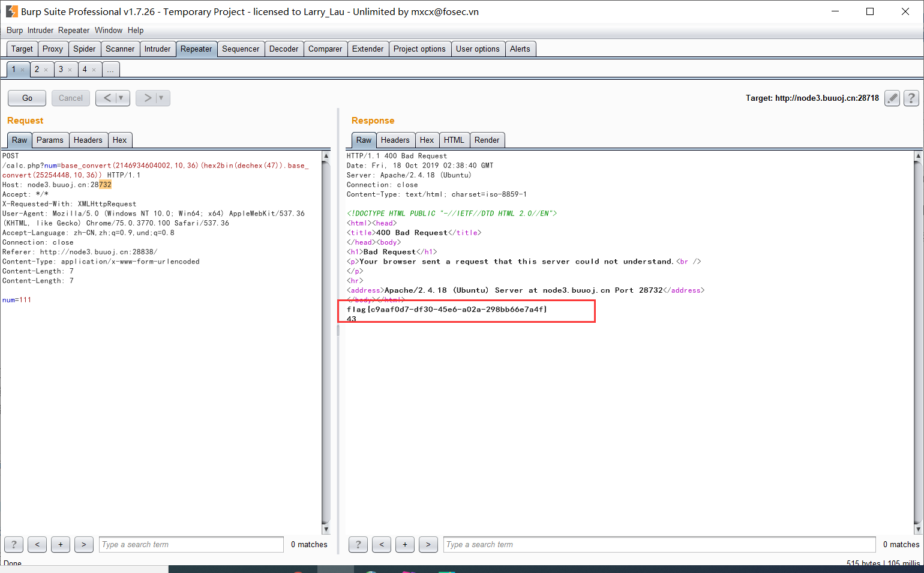
Task: Open the back history dropdown arrow
Action: click(121, 98)
